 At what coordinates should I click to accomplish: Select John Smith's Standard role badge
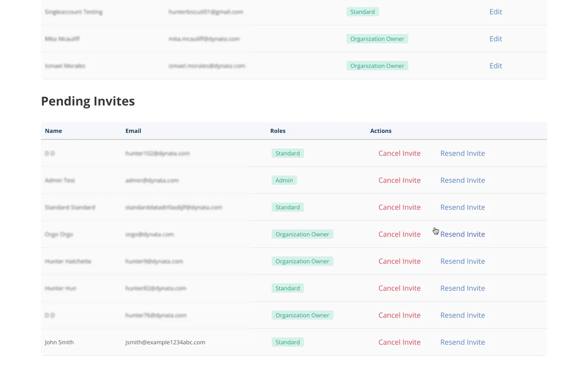287,342
